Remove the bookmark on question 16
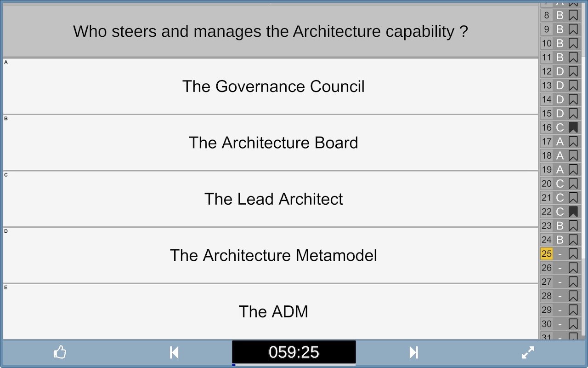Image resolution: width=588 pixels, height=368 pixels. [573, 127]
